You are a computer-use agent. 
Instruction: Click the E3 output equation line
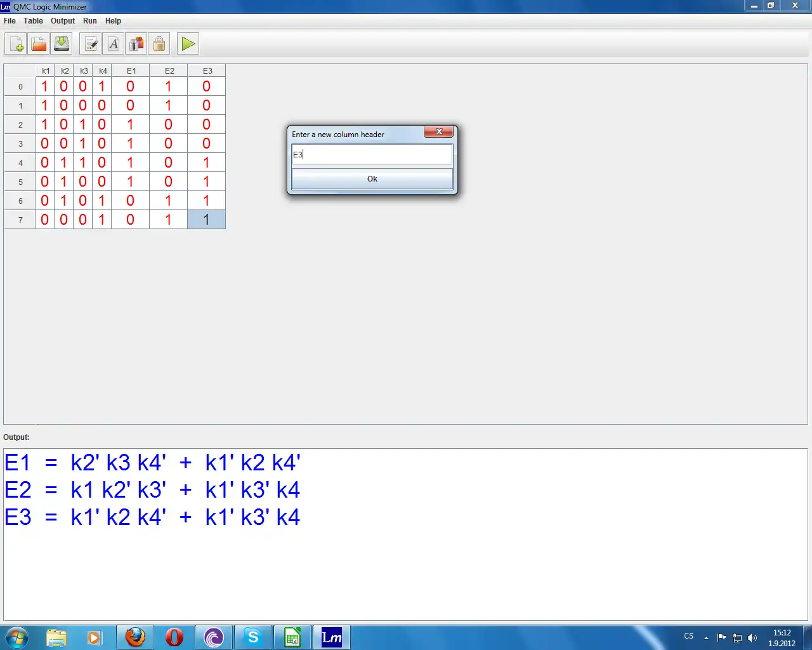pyautogui.click(x=152, y=517)
